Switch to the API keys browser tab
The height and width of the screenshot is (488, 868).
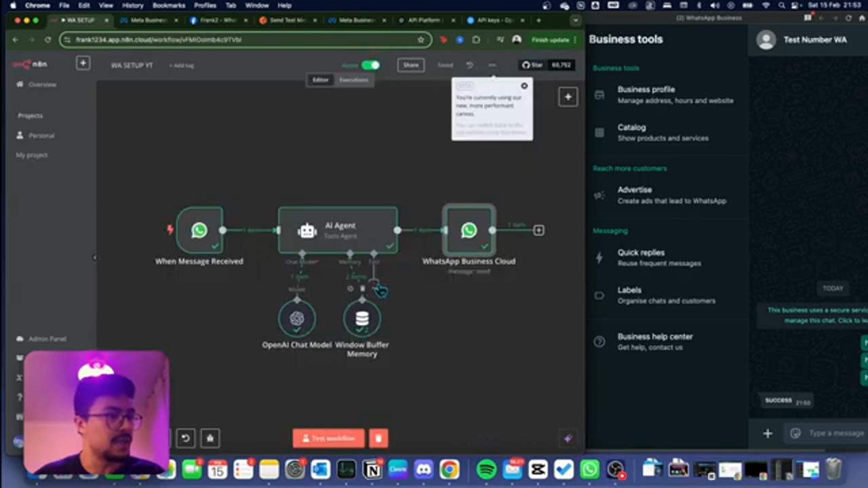(495, 20)
